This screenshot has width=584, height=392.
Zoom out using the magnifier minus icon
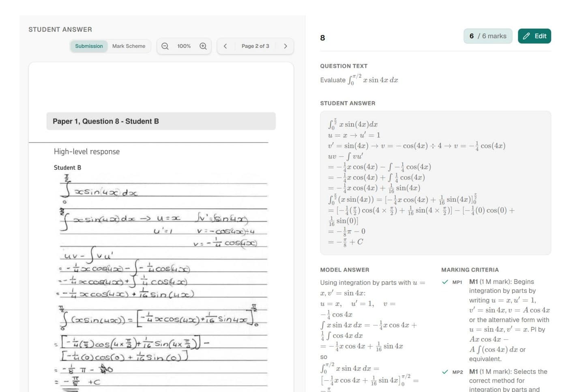click(165, 46)
